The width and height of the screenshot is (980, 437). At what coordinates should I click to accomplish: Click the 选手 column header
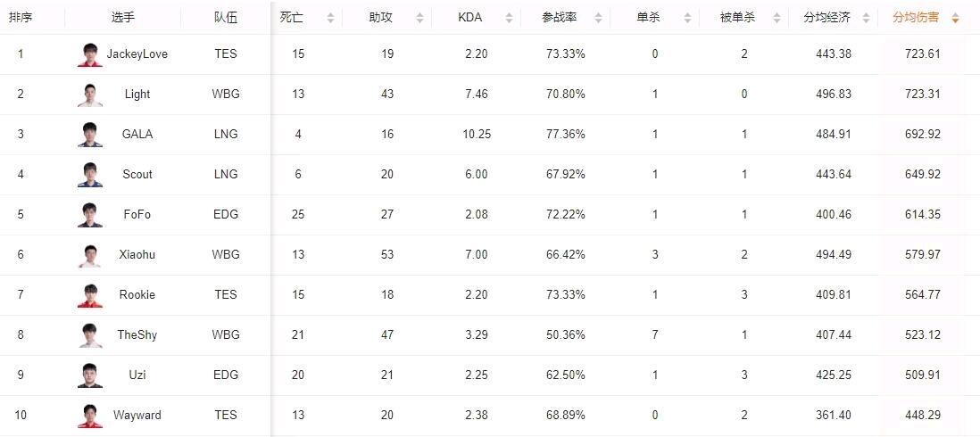123,18
